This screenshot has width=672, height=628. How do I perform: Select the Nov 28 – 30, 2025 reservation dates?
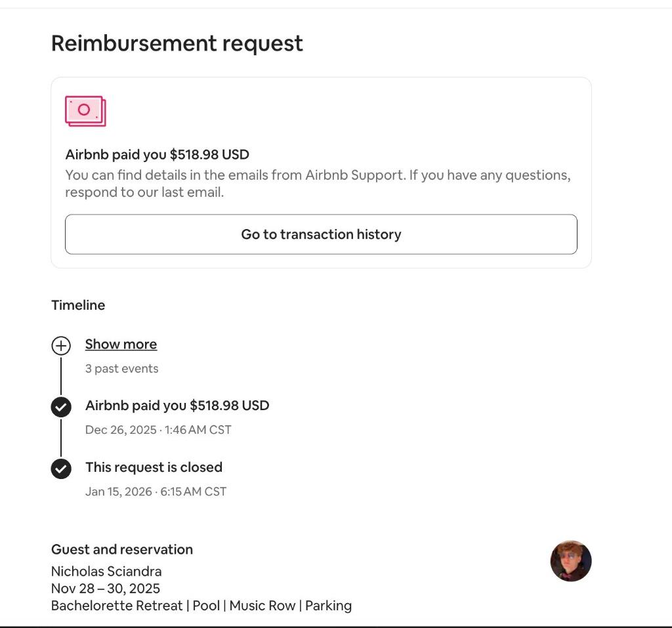coord(106,588)
